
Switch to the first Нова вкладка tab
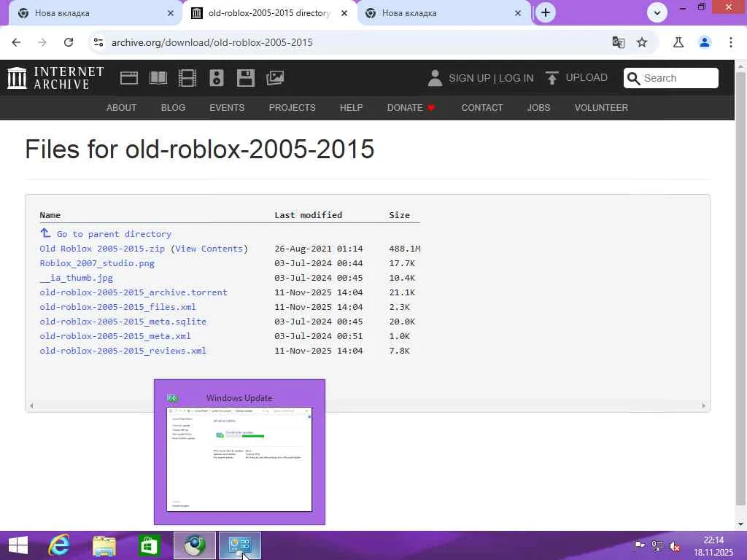pyautogui.click(x=96, y=13)
